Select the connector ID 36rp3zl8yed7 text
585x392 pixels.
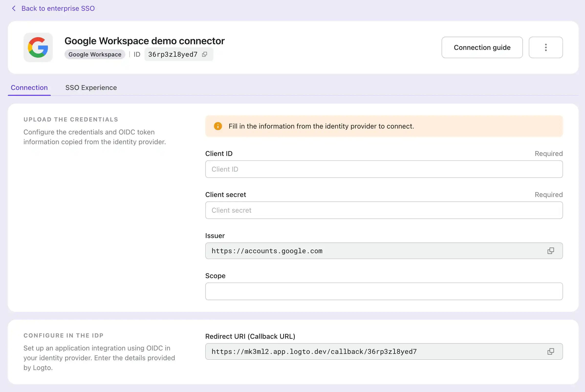click(173, 54)
